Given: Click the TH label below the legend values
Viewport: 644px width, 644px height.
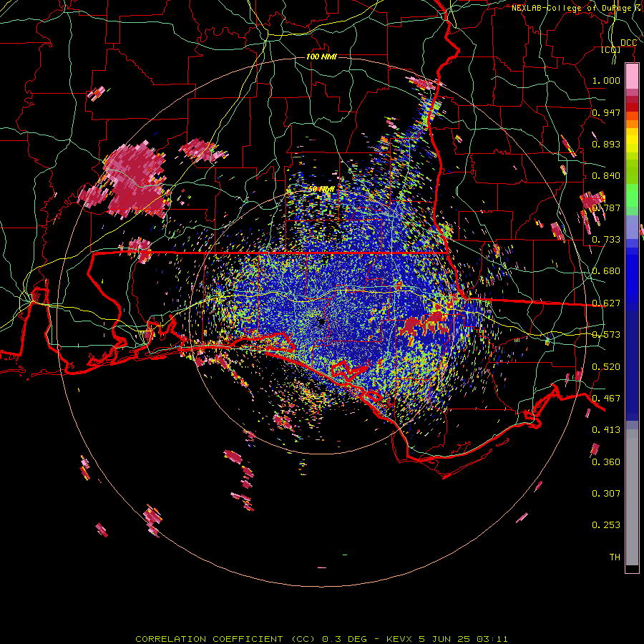Looking at the screenshot, I should tap(615, 557).
